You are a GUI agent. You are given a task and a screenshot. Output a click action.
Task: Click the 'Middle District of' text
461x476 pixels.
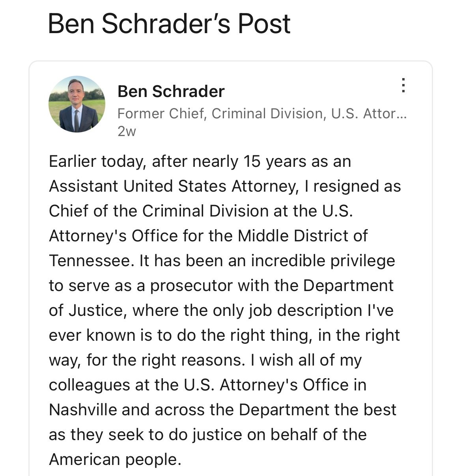click(303, 236)
